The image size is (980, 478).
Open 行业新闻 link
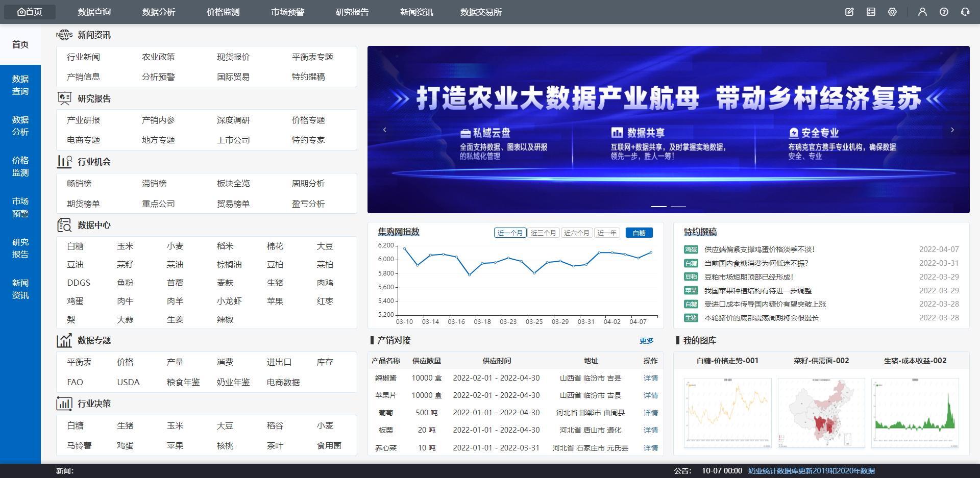[83, 57]
